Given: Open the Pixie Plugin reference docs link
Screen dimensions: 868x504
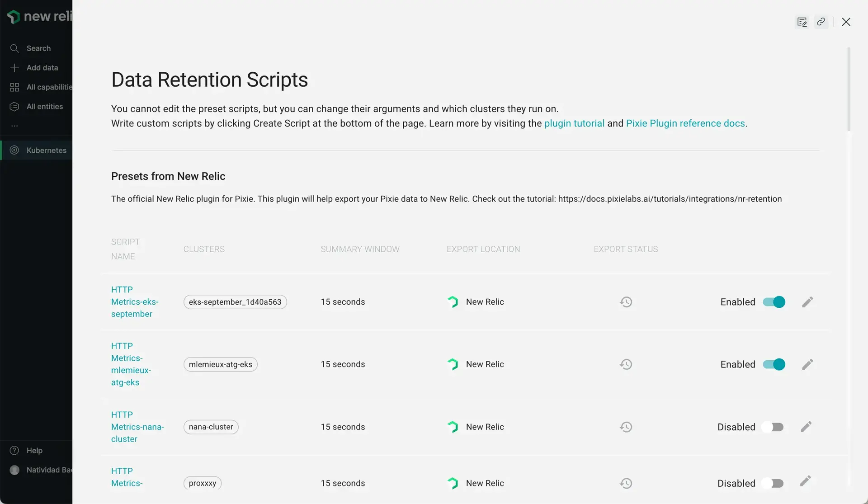Looking at the screenshot, I should [x=685, y=123].
